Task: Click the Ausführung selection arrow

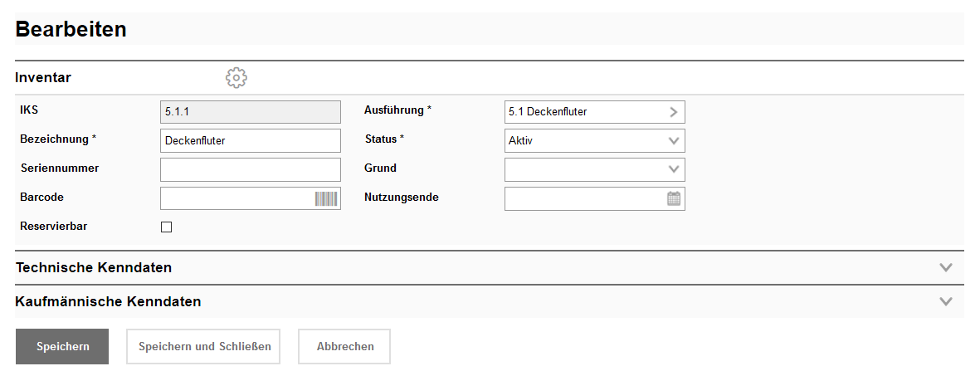Action: 674,112
